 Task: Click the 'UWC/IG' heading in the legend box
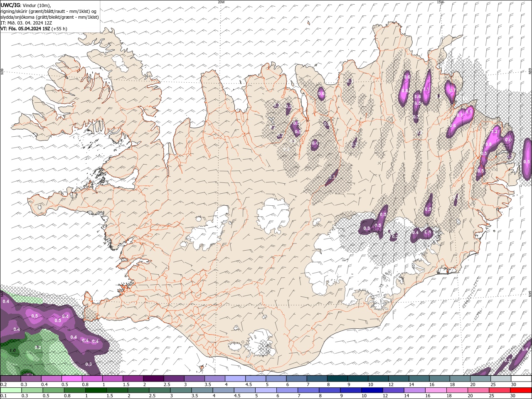point(10,5)
